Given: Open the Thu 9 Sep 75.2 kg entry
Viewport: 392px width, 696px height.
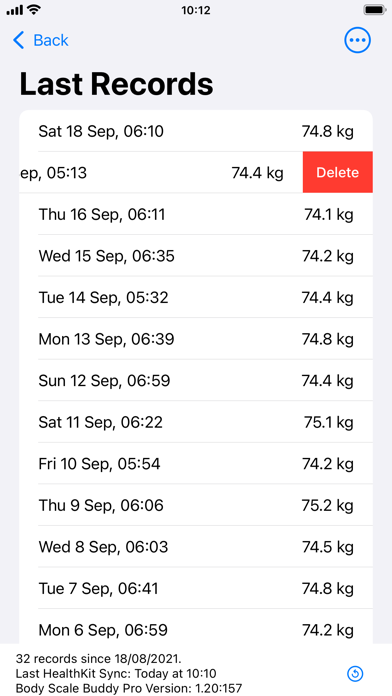Looking at the screenshot, I should pos(196,505).
